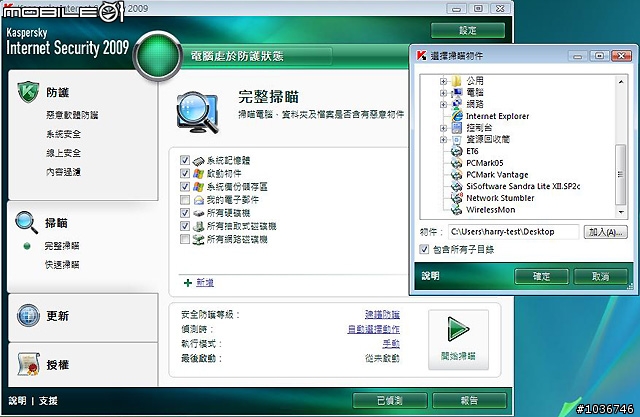This screenshot has height=417, width=640.
Task: Uncheck the 系統備份儲存區 checkbox
Action: (185, 186)
